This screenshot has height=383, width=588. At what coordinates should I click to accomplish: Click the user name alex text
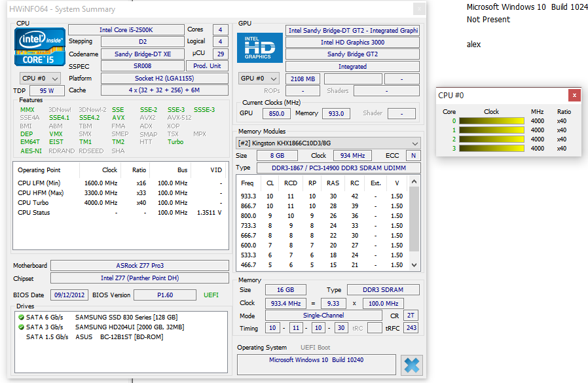473,45
